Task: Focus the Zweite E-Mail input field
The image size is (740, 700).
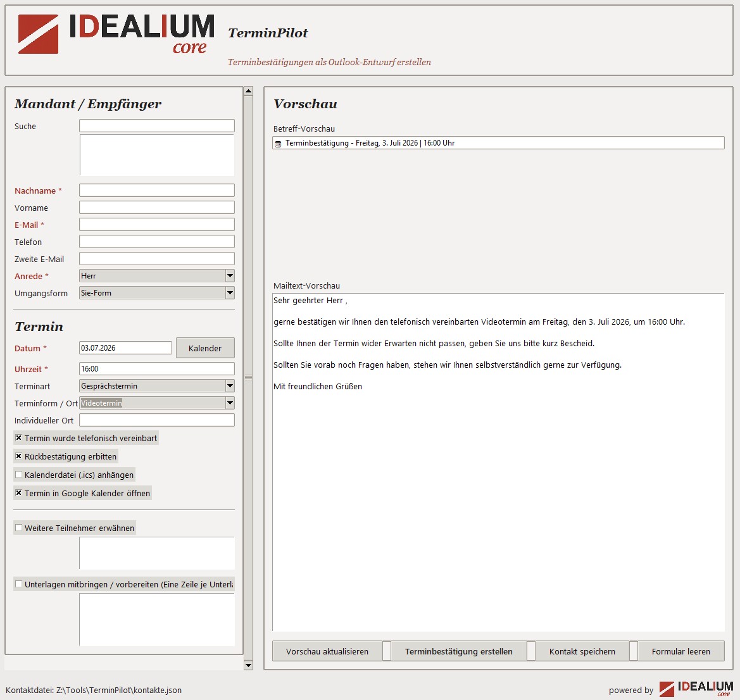Action: coord(157,259)
